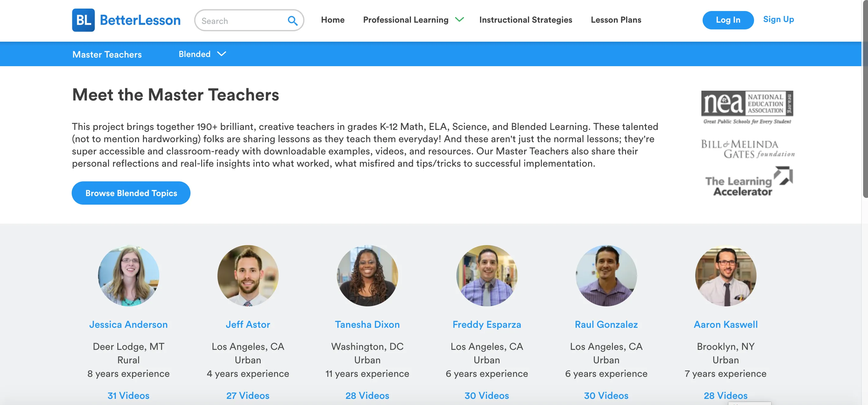Click the Master Teachers tab
Viewport: 868px width, 405px height.
coord(107,54)
